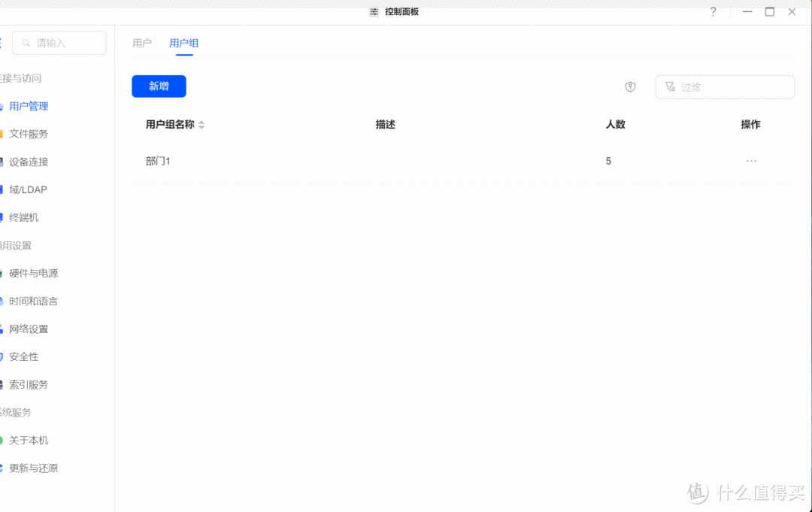Screen dimensions: 812x512
Task: Sort the table by 用户组名称
Action: tap(201, 124)
